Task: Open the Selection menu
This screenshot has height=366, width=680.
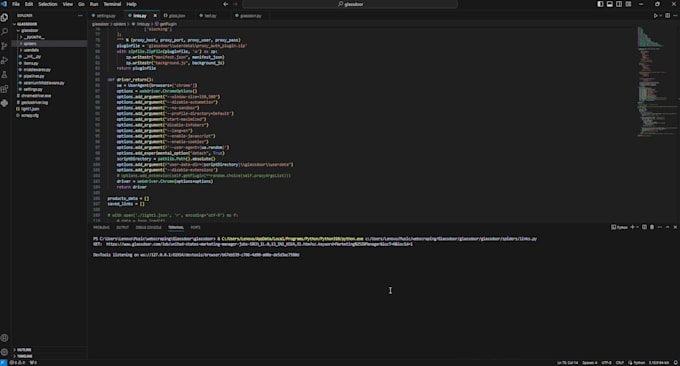Action: 48,4
